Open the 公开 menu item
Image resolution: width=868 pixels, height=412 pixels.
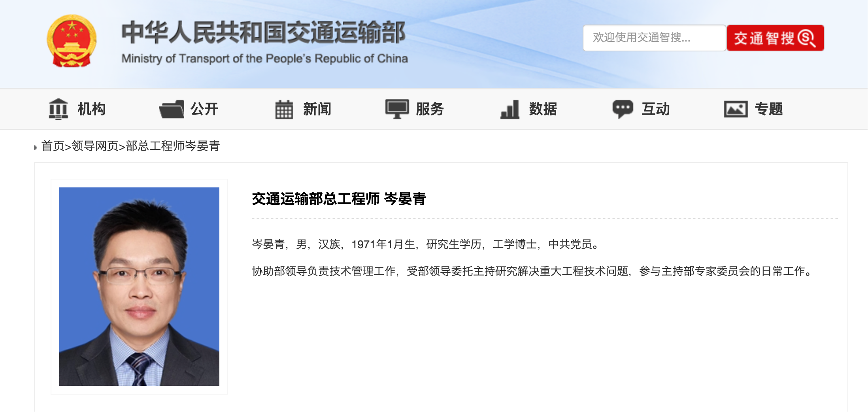204,109
